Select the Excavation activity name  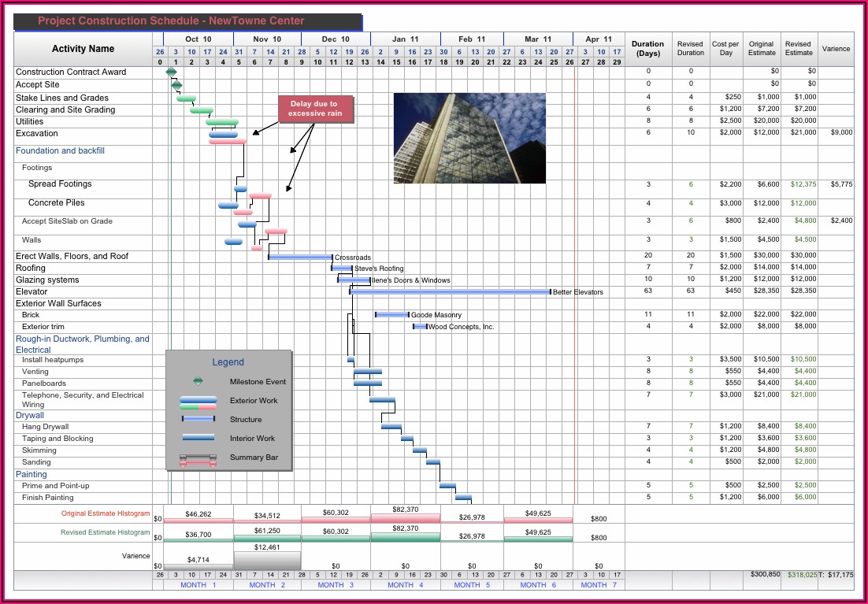pyautogui.click(x=36, y=134)
